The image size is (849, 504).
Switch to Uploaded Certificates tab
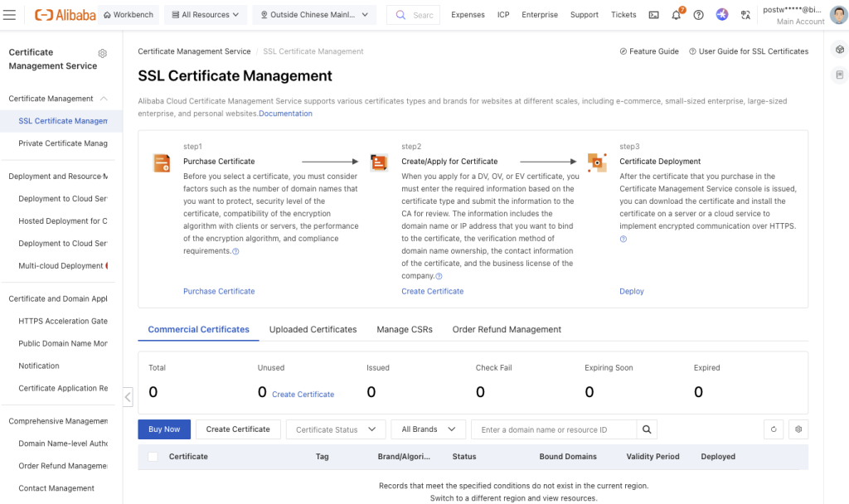(313, 329)
